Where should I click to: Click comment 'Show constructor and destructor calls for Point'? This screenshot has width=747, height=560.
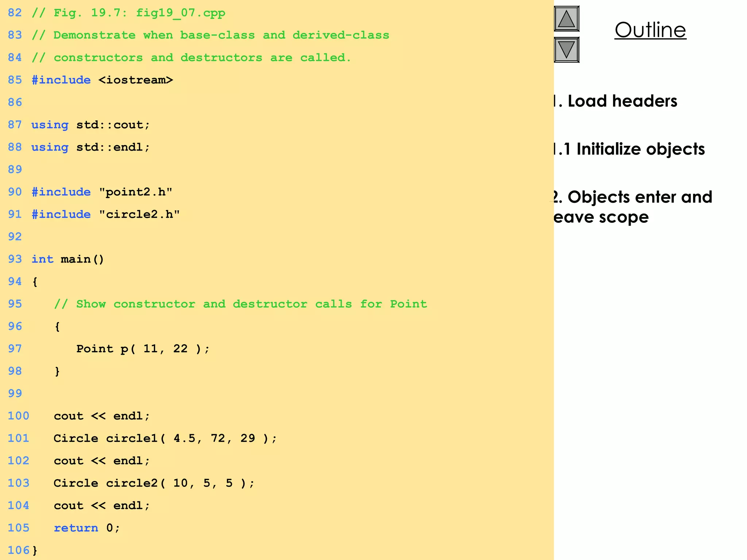point(240,304)
